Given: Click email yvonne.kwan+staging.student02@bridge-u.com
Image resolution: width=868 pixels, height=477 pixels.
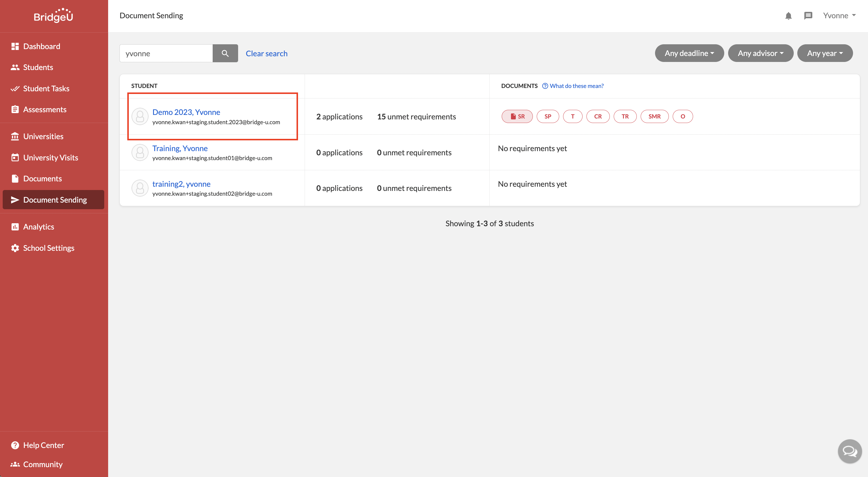Looking at the screenshot, I should pos(212,194).
